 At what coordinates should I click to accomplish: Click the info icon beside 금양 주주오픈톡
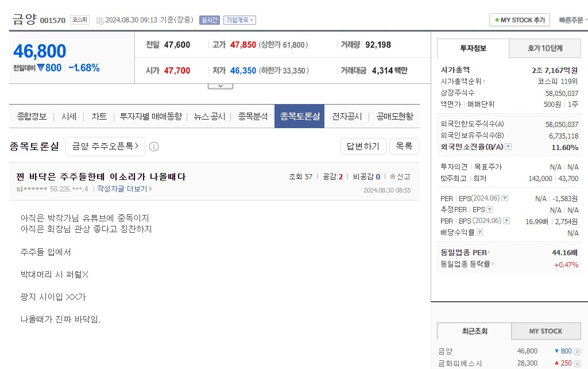click(x=154, y=147)
